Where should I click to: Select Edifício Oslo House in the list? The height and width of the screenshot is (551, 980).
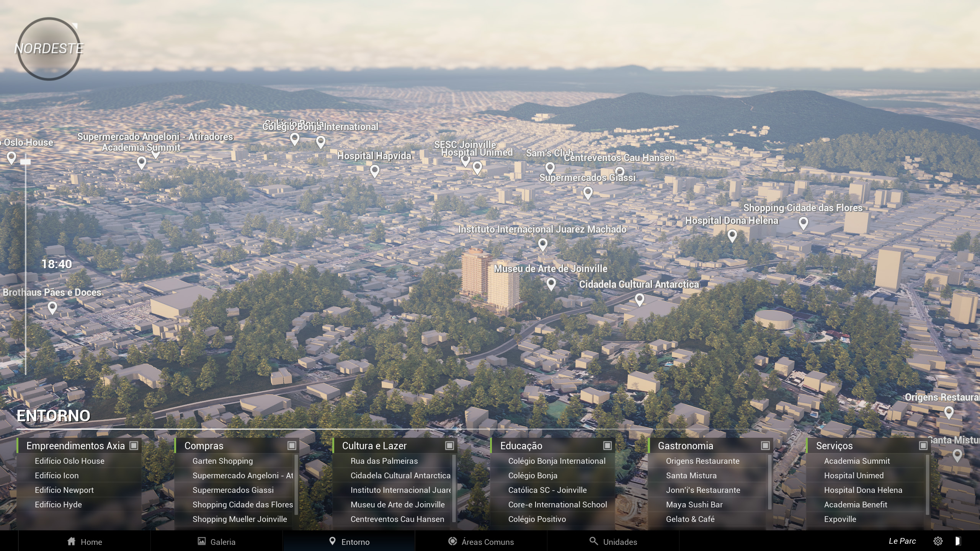79,461
